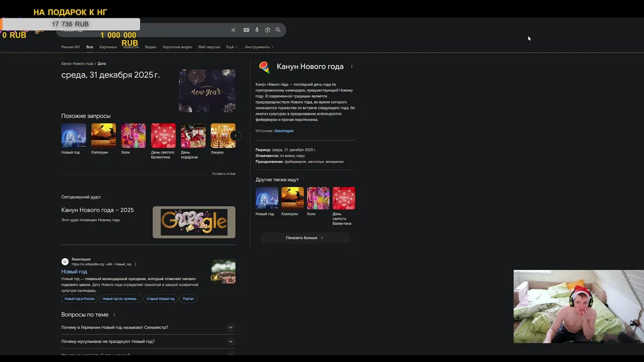Image resolution: width=644 pixels, height=362 pixels.
Task: Expand question why Muslims don't celebrate New Year
Action: click(148, 341)
